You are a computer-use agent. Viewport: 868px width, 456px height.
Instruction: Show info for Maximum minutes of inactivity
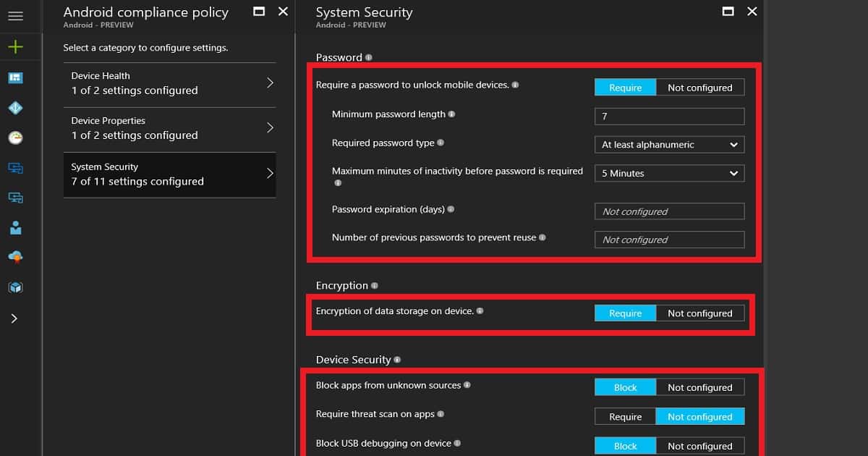coord(337,183)
